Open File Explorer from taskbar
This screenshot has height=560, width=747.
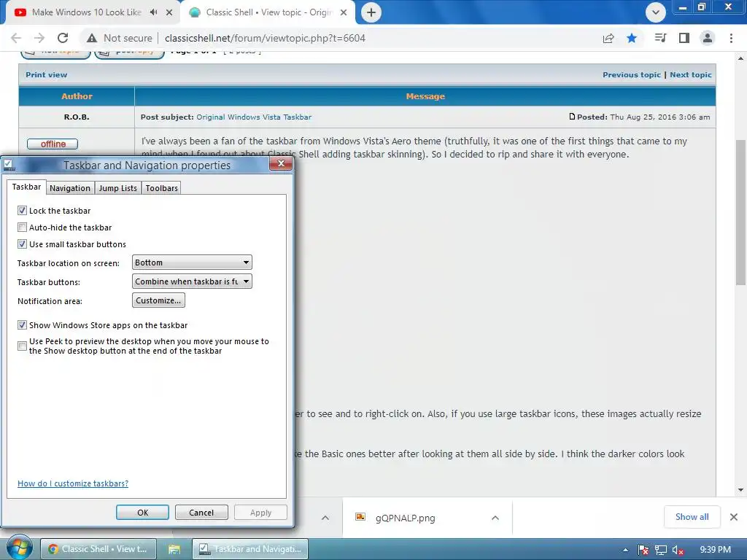[x=174, y=549]
